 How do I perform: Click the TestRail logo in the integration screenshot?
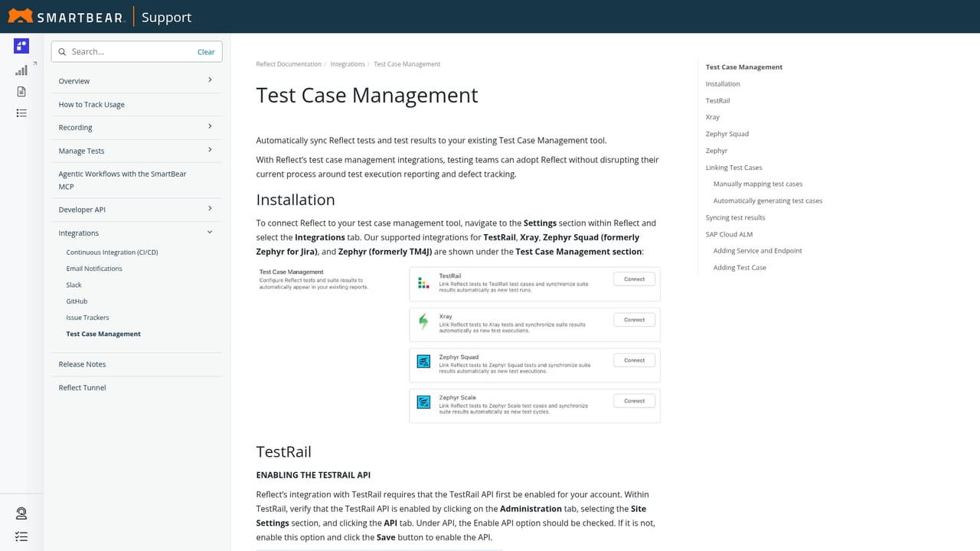pyautogui.click(x=423, y=283)
